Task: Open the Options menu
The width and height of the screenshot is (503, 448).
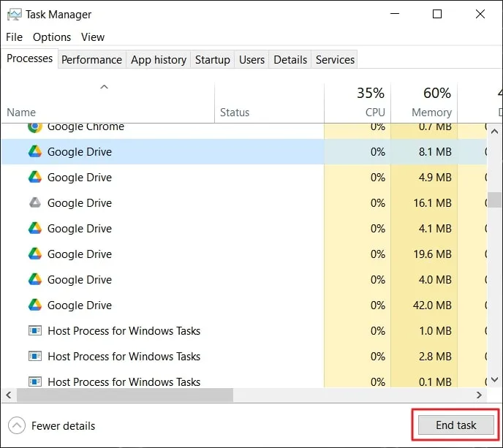Action: (x=52, y=37)
